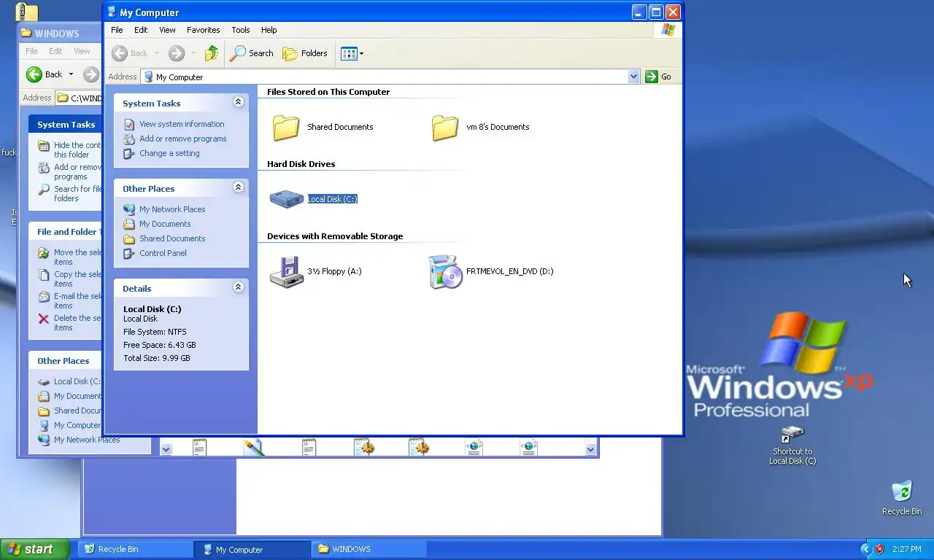Select the FRTMEVOL_EN_DVD (D:) drive icon
This screenshot has height=560, width=934.
tap(445, 271)
